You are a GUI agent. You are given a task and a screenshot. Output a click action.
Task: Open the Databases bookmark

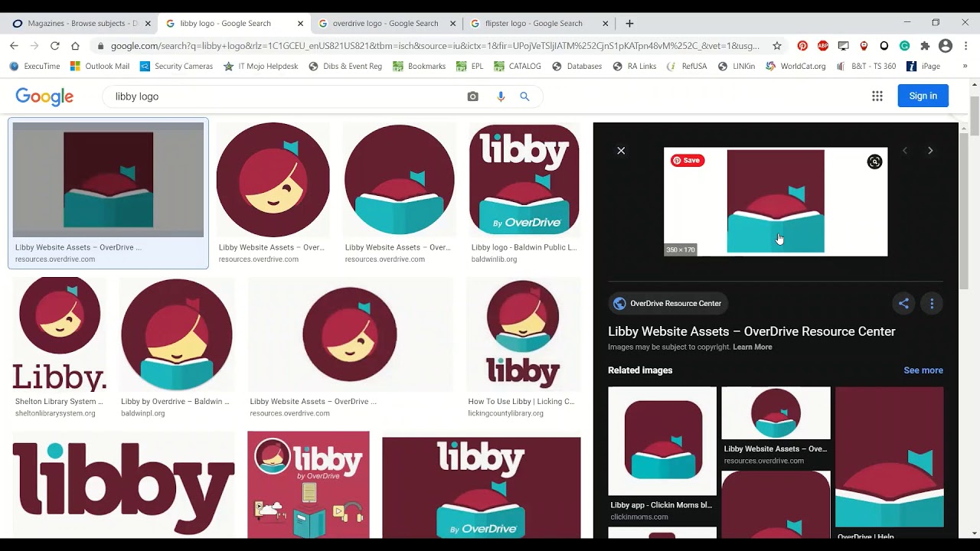click(577, 66)
